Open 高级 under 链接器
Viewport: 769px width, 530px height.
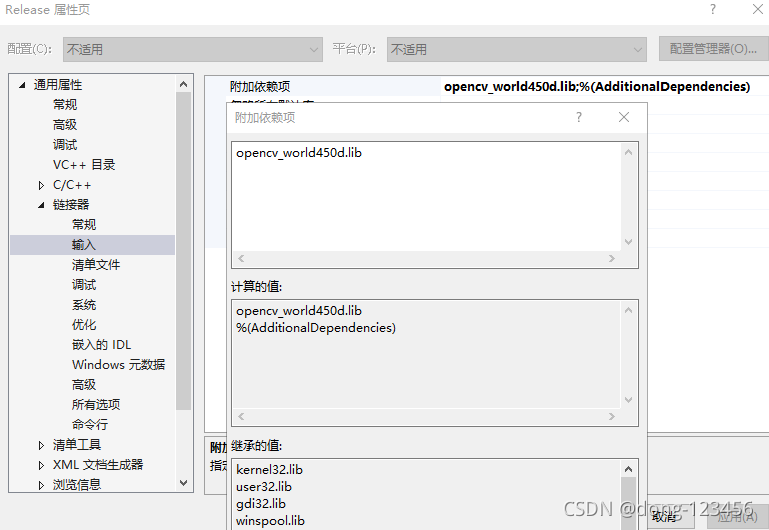tap(84, 385)
